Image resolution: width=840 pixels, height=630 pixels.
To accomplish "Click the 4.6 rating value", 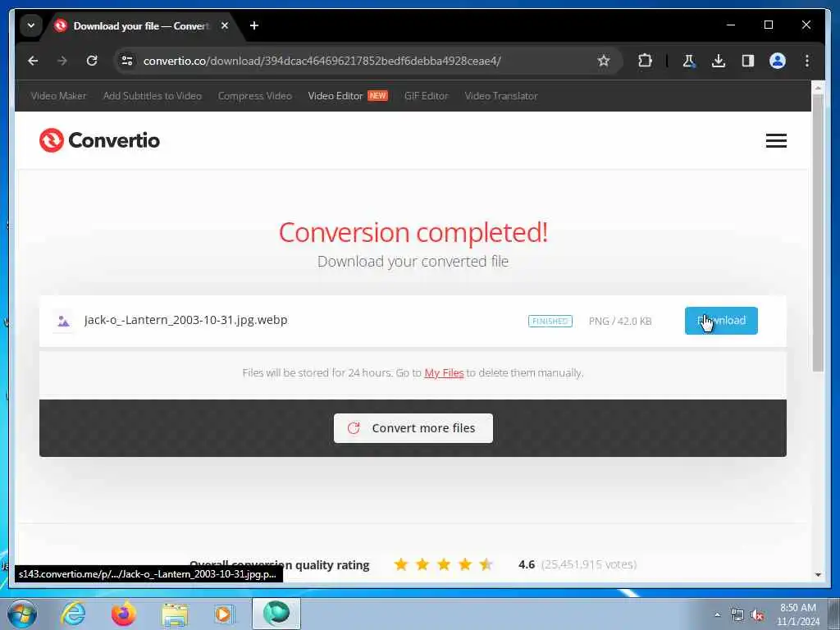I will (x=527, y=564).
